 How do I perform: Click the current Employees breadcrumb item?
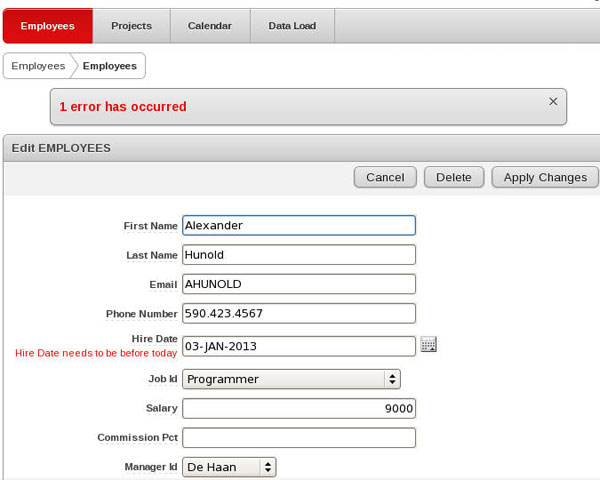110,66
